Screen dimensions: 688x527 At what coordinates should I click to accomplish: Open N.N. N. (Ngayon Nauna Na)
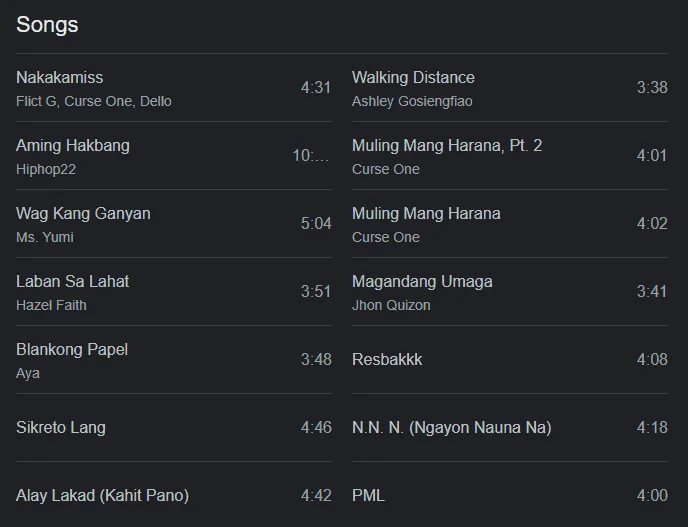[510, 428]
